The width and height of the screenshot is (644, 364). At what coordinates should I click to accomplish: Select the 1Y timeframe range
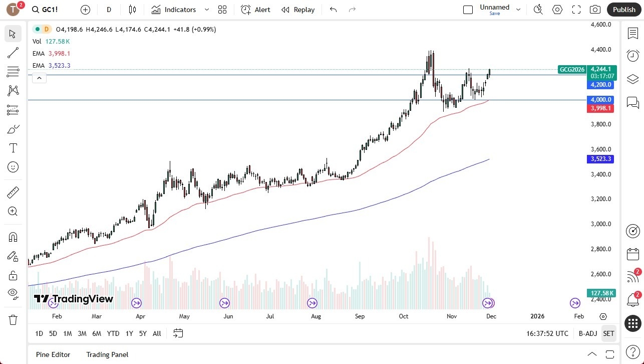129,333
